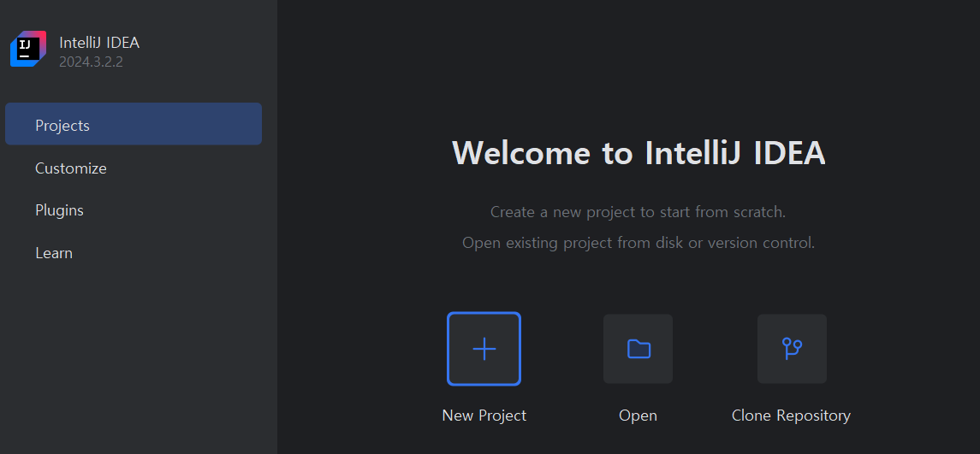Select the Projects sidebar tab
Viewport: 980px width, 454px height.
[134, 124]
